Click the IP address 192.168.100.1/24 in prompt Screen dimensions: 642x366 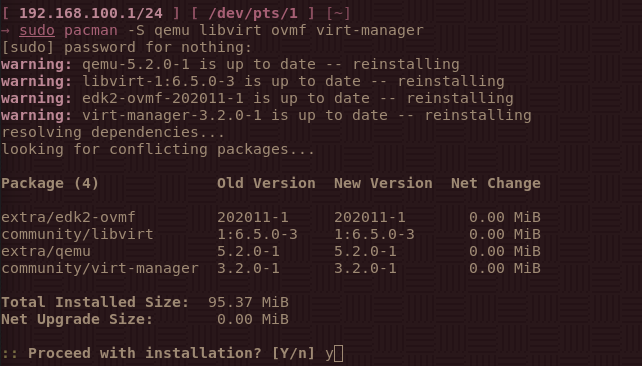point(90,14)
